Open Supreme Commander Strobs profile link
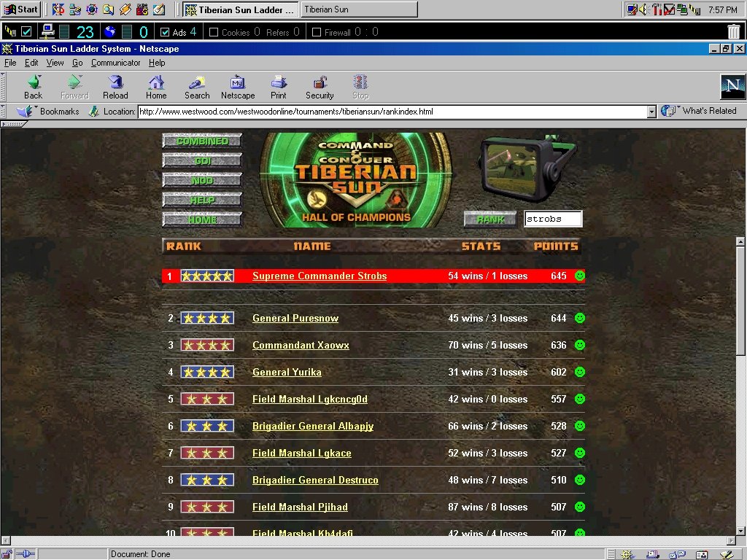The height and width of the screenshot is (560, 747). pyautogui.click(x=320, y=276)
